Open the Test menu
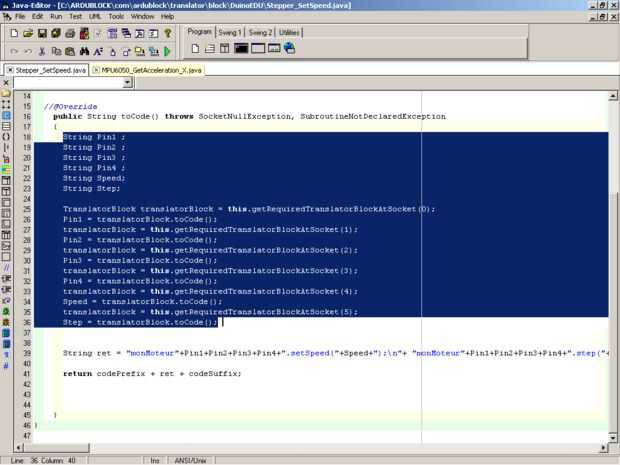Image resolution: width=620 pixels, height=465 pixels. click(76, 17)
